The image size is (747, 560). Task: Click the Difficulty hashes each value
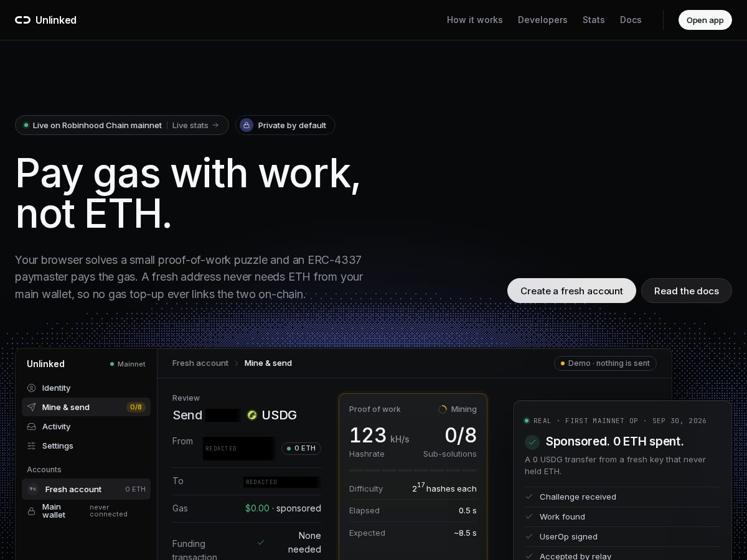pos(444,488)
